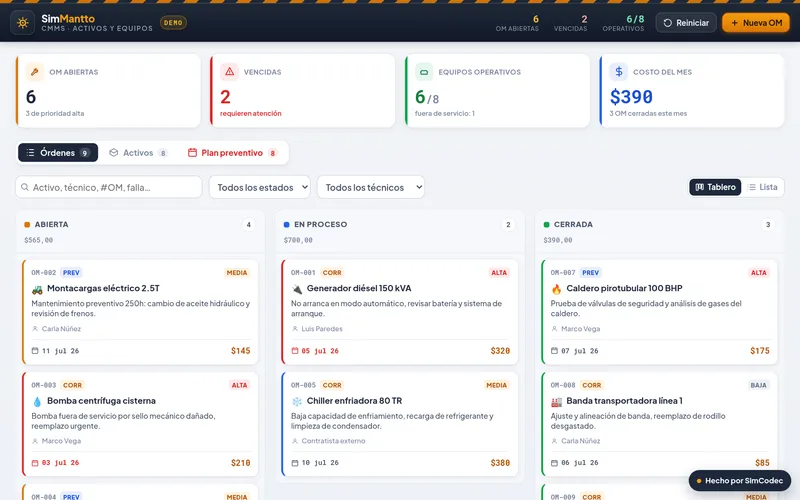Click the red calendar icon beside 05 jul 26
Screen dimensions: 800x500
[295, 351]
